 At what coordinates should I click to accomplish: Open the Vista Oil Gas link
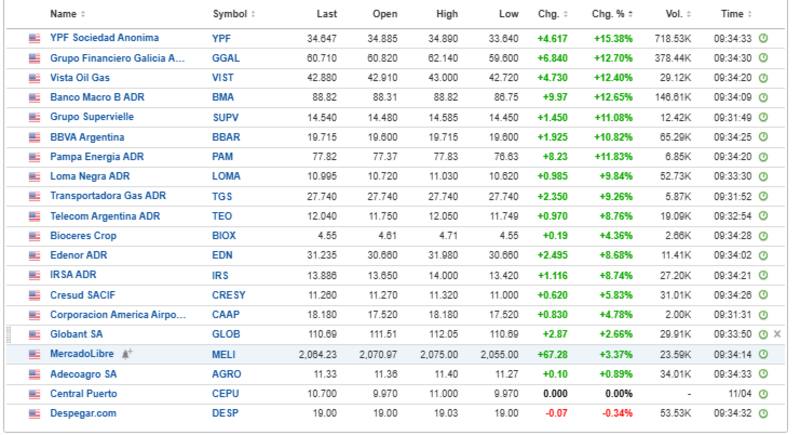coord(83,77)
